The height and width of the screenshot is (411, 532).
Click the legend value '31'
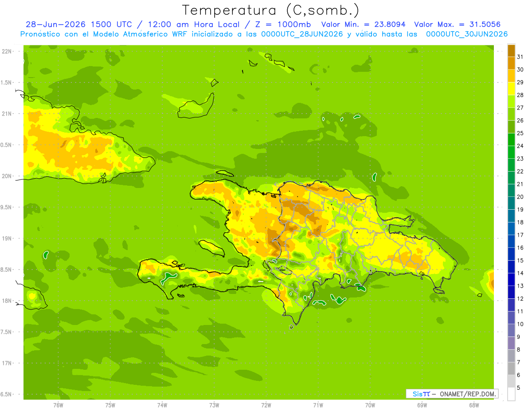click(520, 56)
